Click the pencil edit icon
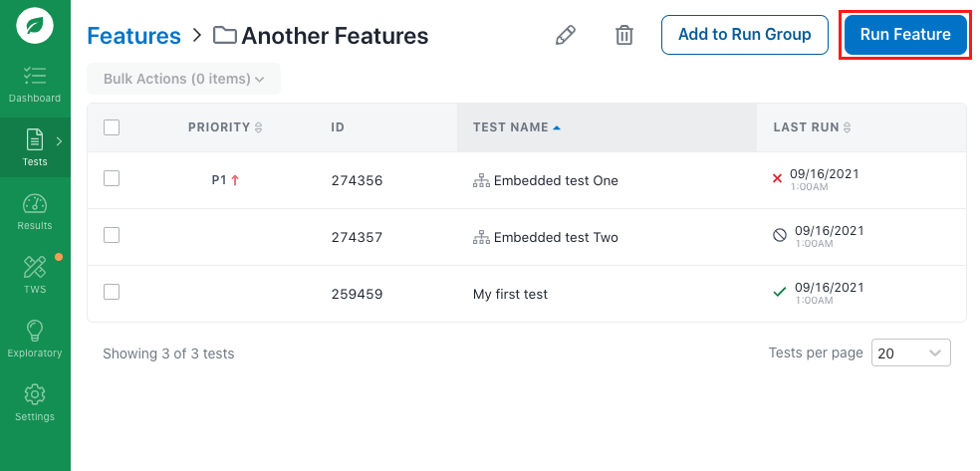 pos(565,36)
